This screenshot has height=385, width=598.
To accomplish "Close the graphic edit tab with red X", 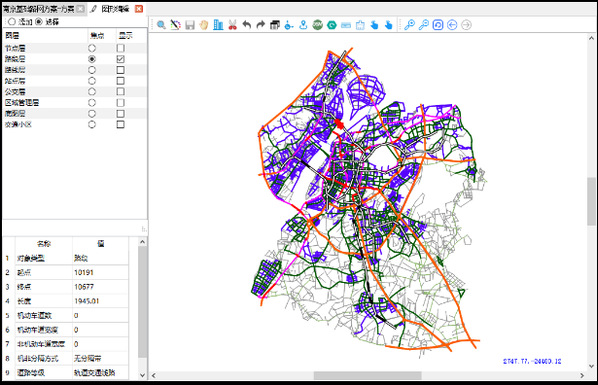I will (x=139, y=9).
